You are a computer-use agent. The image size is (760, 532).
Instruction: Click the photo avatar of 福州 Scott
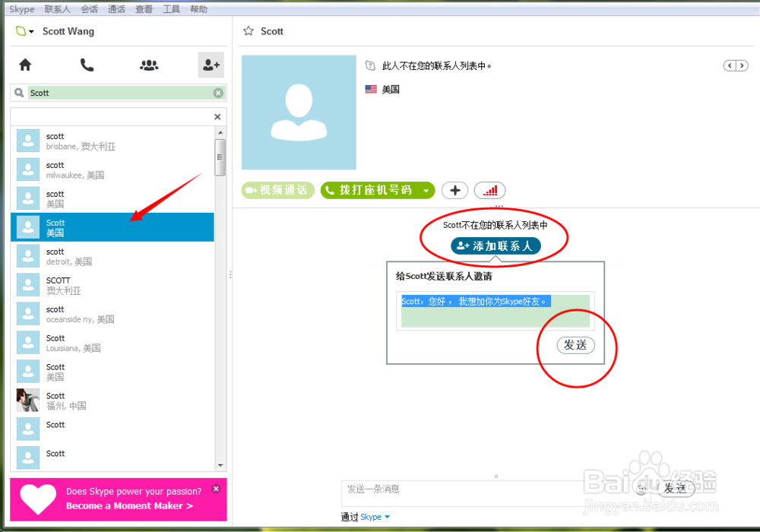coord(28,401)
